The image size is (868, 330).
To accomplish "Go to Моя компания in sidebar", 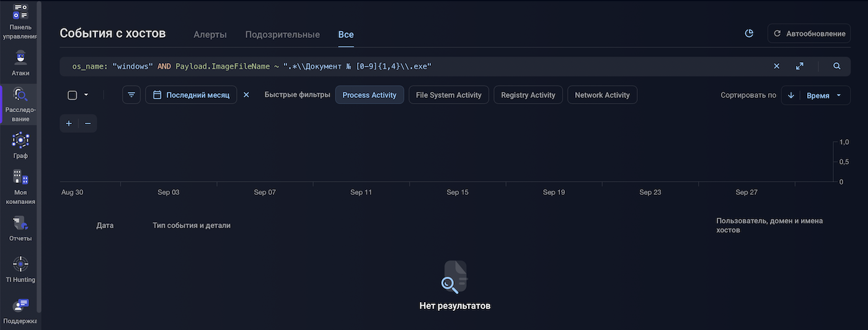I will [x=20, y=178].
